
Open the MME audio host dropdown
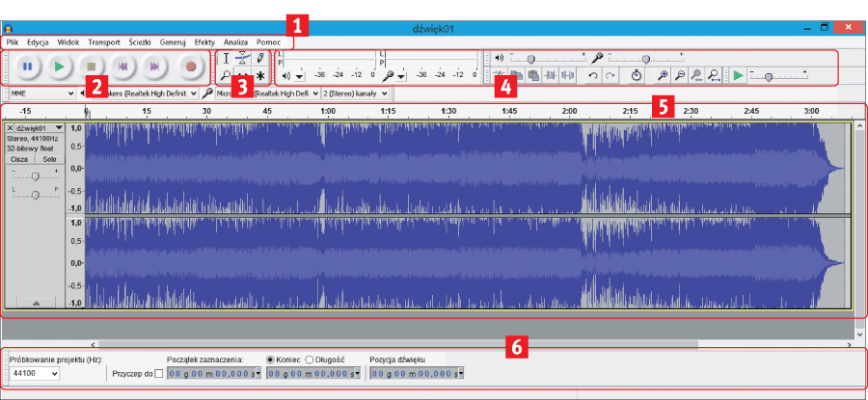click(41, 93)
